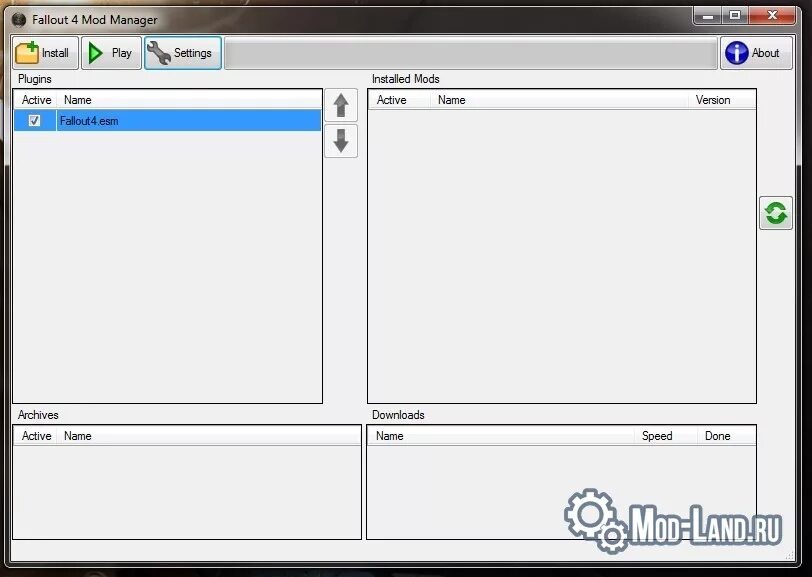Screen dimensions: 812x577
Task: Move plugin down with down arrow
Action: click(x=341, y=141)
